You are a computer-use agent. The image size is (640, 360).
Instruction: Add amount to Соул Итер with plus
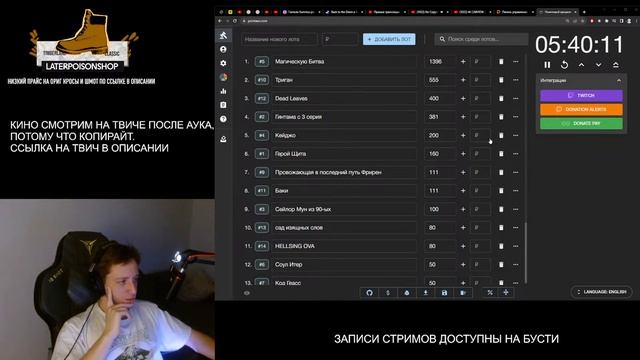click(463, 264)
